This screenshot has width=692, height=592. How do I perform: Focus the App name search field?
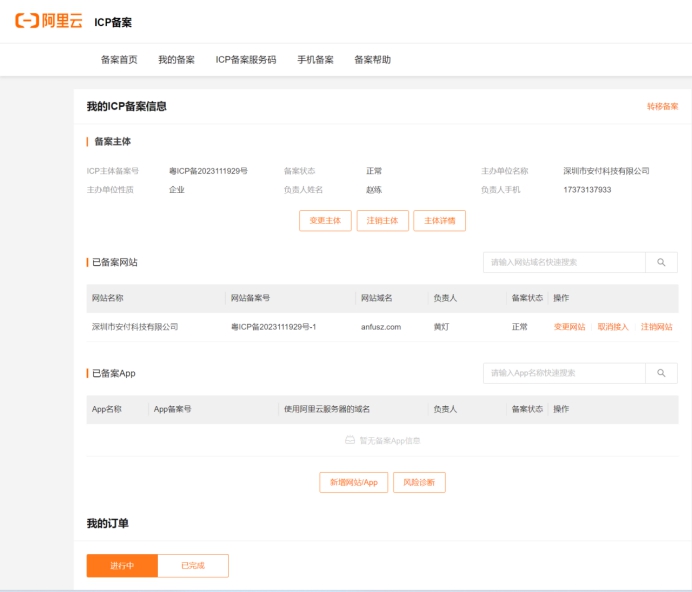click(564, 373)
